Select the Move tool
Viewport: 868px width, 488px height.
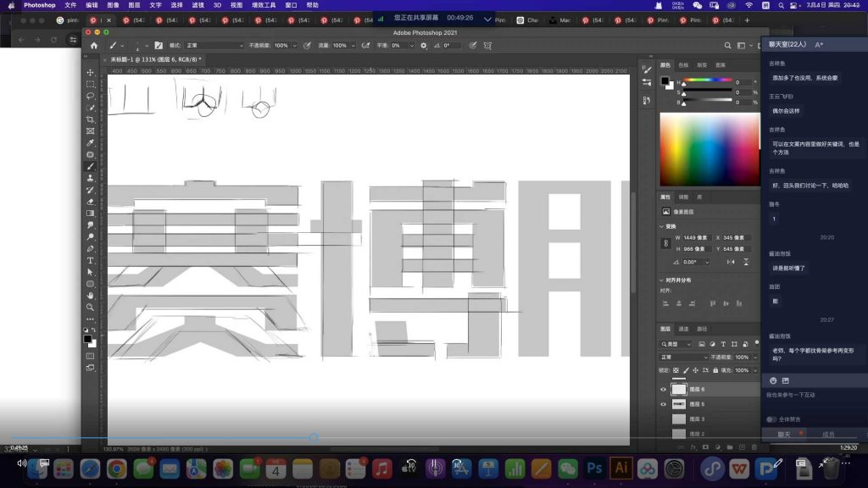click(90, 73)
